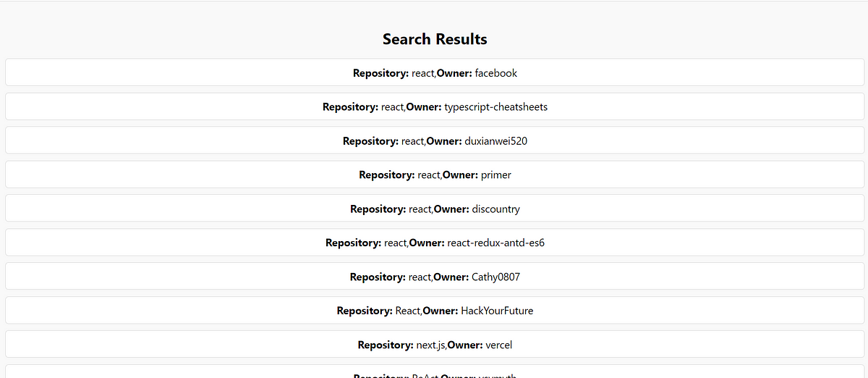868x378 pixels.
Task: Select the vercel next.js result card
Action: pyautogui.click(x=435, y=345)
